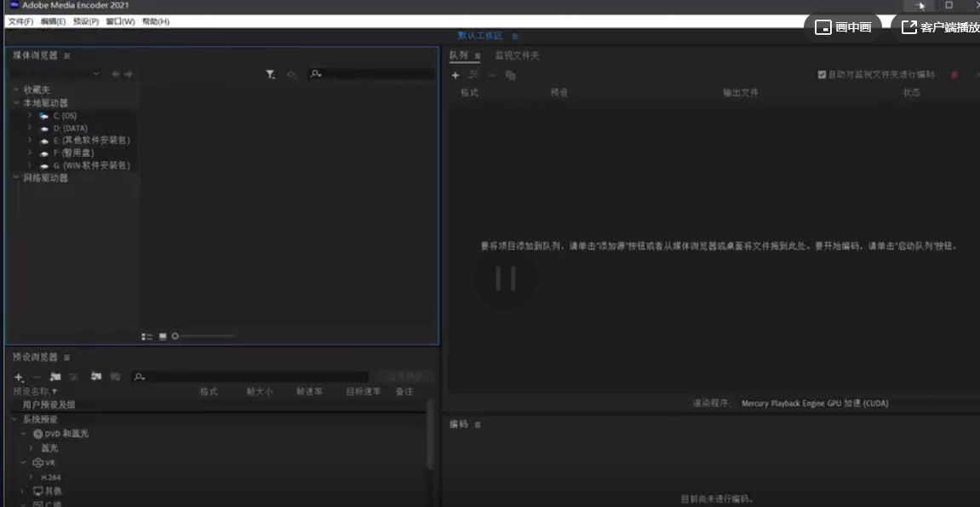The image size is (980, 507).
Task: Select list view at bottom of Media Browser
Action: [x=145, y=336]
